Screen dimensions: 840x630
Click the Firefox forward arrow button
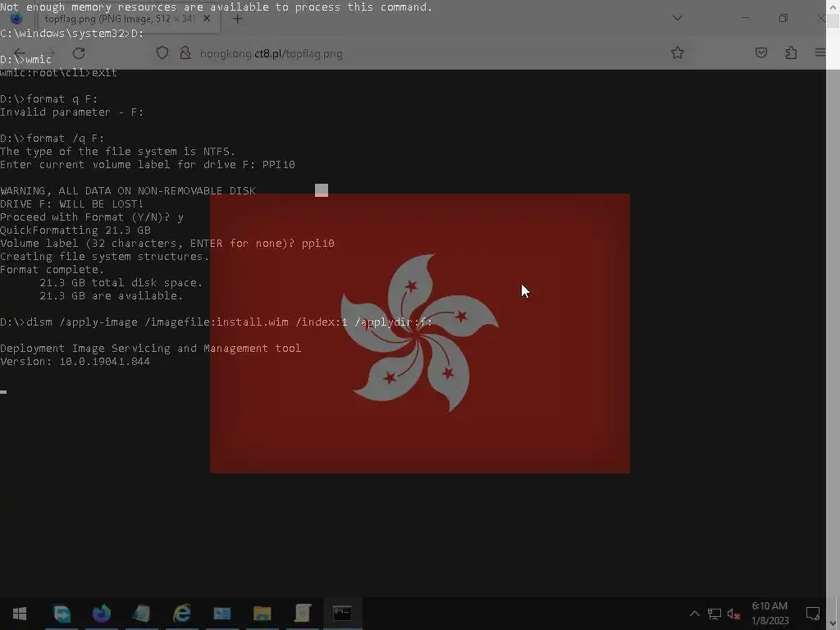click(x=49, y=53)
